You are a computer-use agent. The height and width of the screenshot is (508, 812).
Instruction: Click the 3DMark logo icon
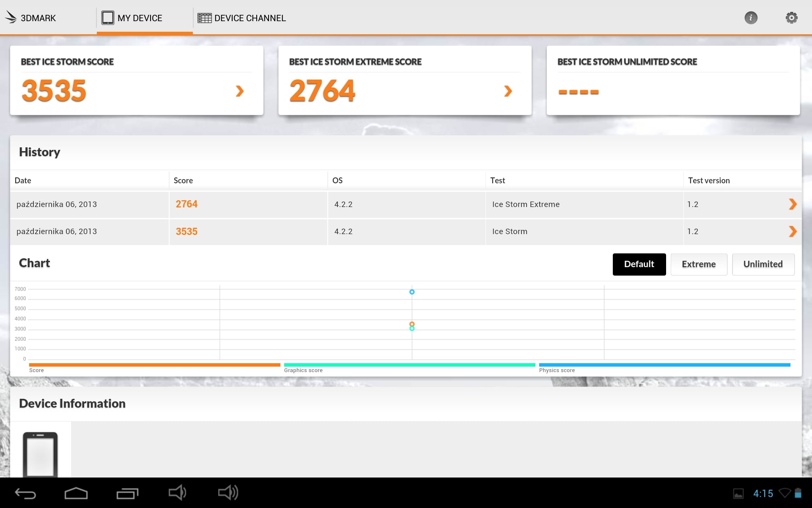pos(11,17)
